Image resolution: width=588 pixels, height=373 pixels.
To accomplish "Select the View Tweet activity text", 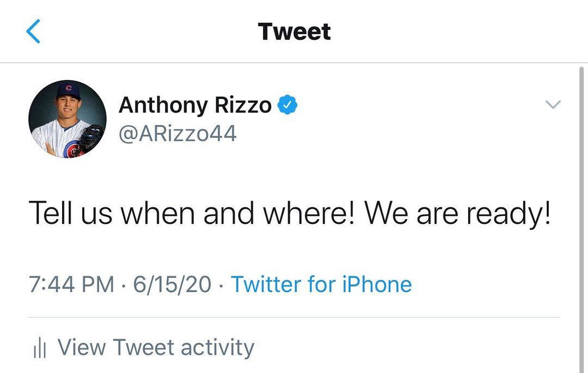I will point(156,347).
